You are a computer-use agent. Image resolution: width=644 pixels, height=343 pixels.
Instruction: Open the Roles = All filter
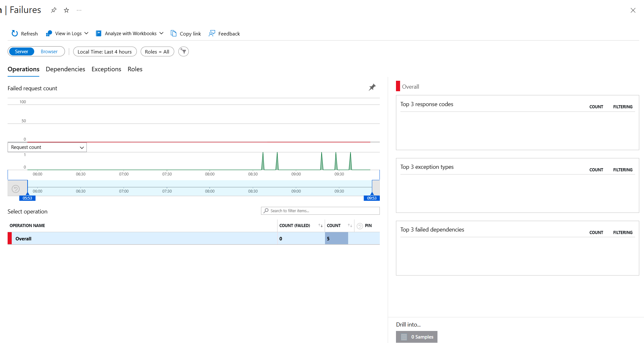point(157,52)
